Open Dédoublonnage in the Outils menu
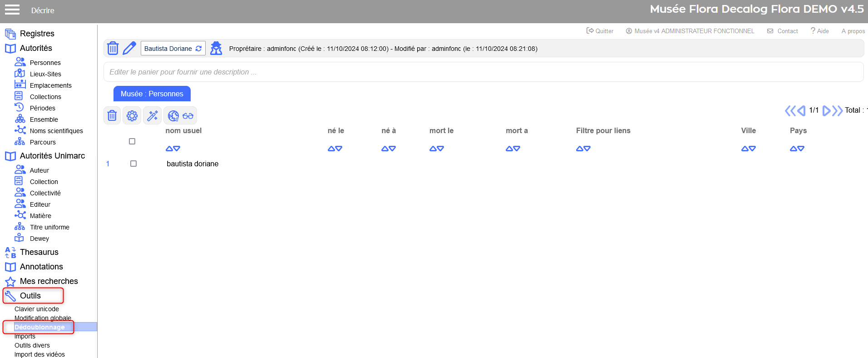The height and width of the screenshot is (358, 868). (x=39, y=327)
